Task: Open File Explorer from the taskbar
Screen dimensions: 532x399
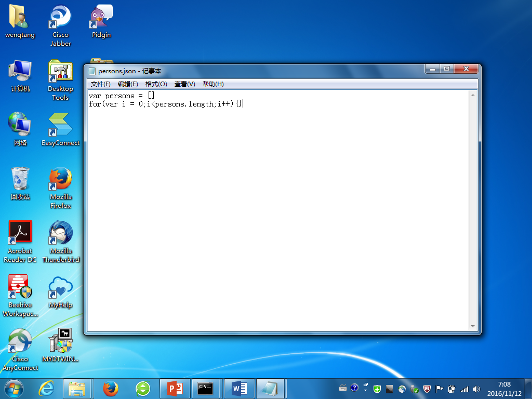Action: tap(77, 389)
